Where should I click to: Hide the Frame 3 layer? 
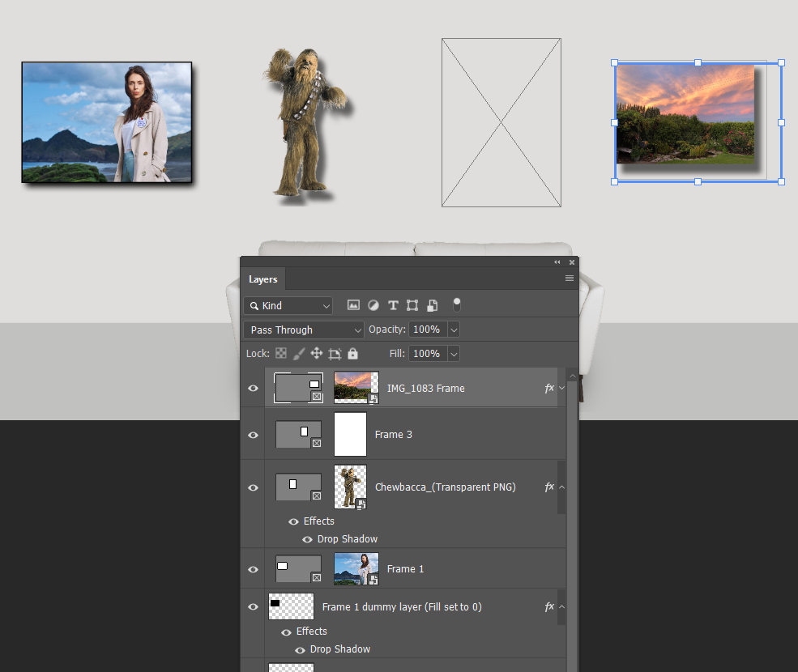pos(253,435)
